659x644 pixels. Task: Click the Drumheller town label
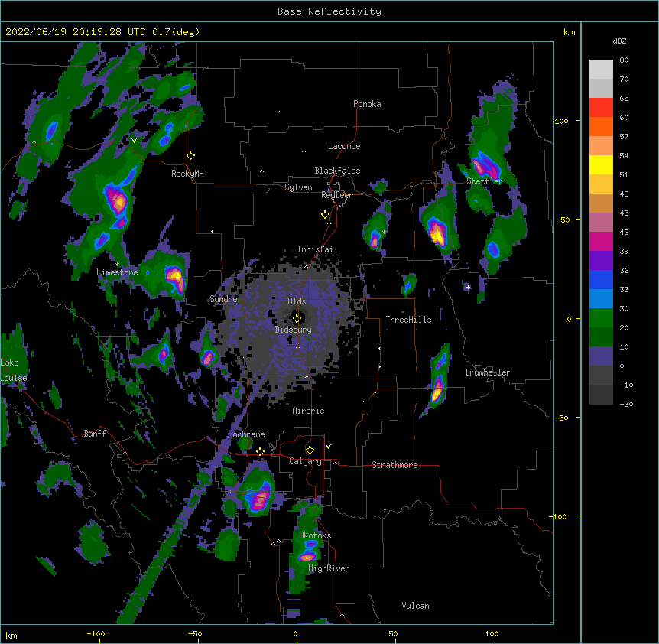pos(488,372)
